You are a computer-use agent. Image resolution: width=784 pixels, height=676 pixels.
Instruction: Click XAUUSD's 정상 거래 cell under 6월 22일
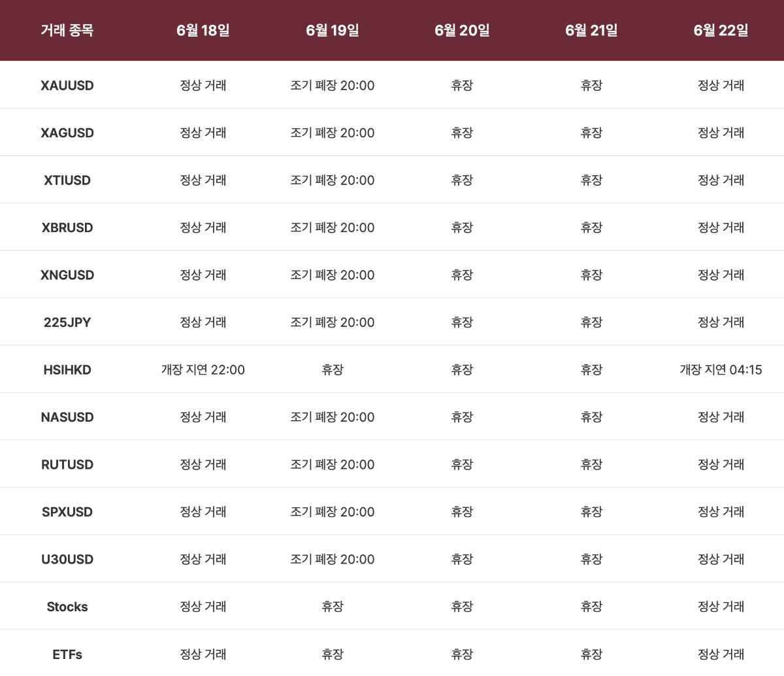tap(721, 86)
